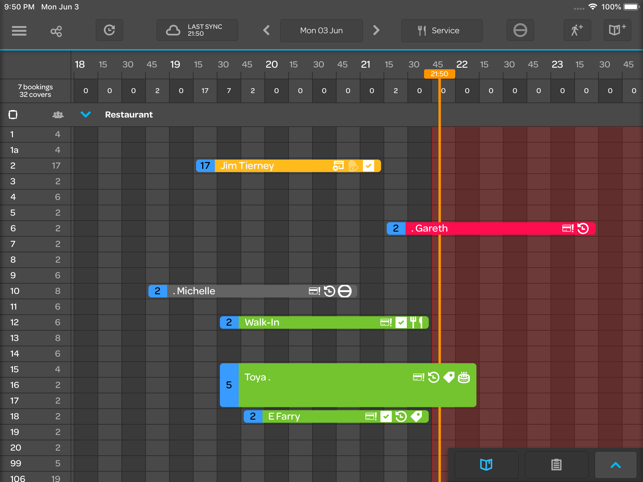Refresh bookings with the reload icon
643x482 pixels.
tap(109, 30)
